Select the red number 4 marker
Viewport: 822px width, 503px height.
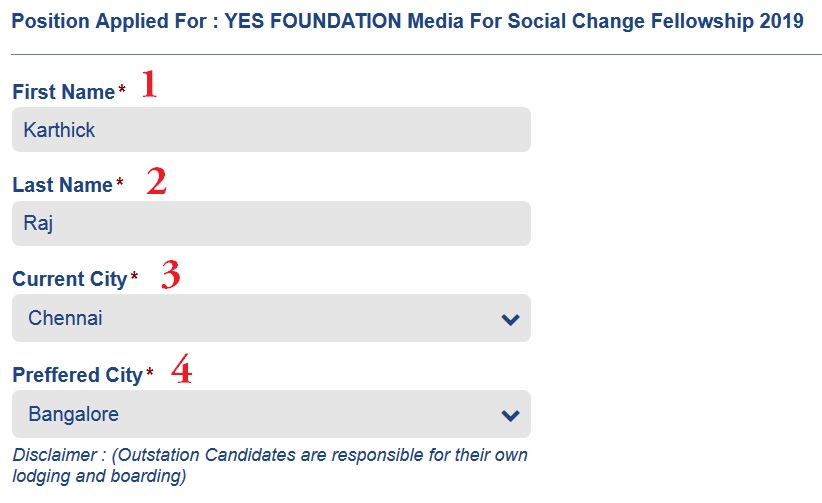181,371
